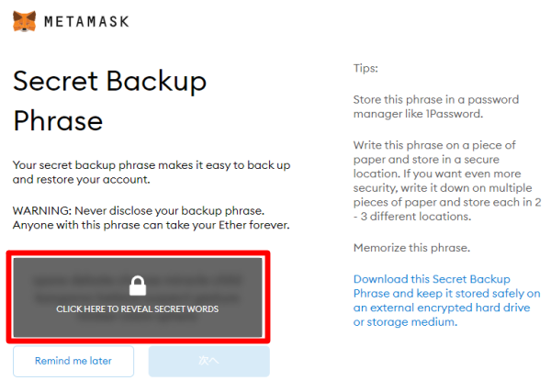551x392 pixels.
Task: Click 'Anyone with this phrase can take' sentence
Action: point(152,225)
